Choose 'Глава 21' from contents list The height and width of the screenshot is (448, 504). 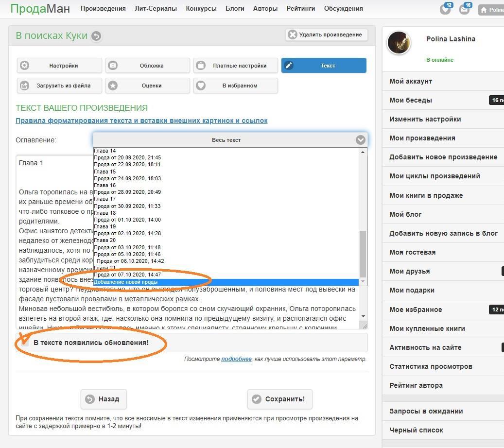pyautogui.click(x=105, y=268)
